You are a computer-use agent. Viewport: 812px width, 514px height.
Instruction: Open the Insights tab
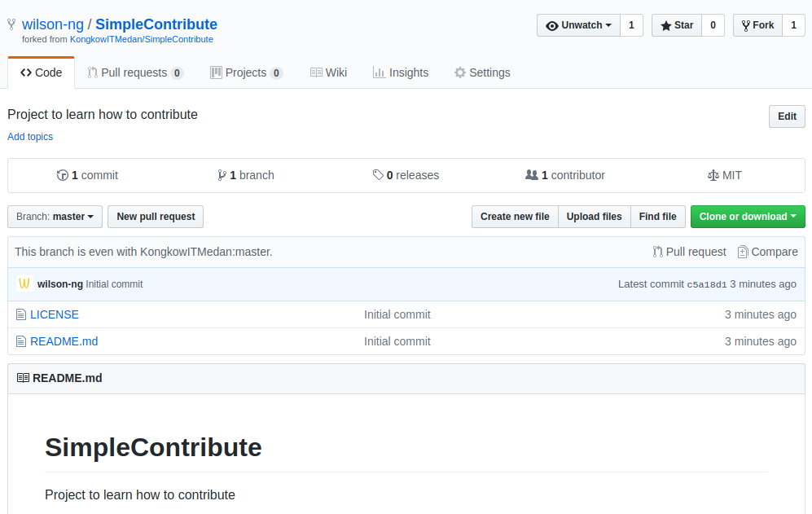click(x=401, y=72)
